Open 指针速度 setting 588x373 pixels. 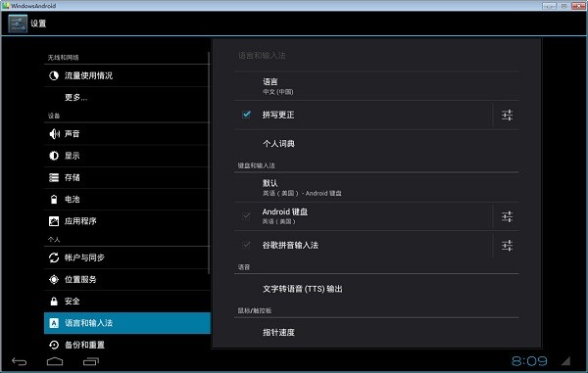tap(376, 333)
